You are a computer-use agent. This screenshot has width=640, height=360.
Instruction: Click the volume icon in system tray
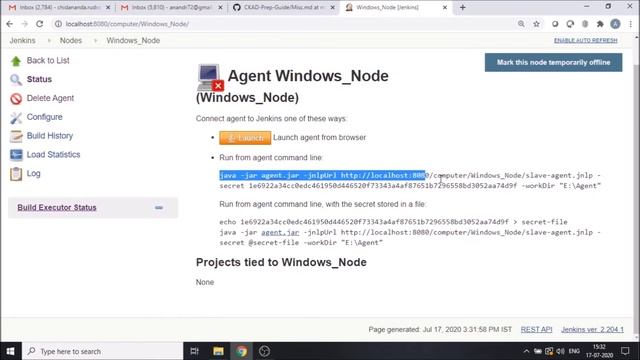(x=560, y=351)
